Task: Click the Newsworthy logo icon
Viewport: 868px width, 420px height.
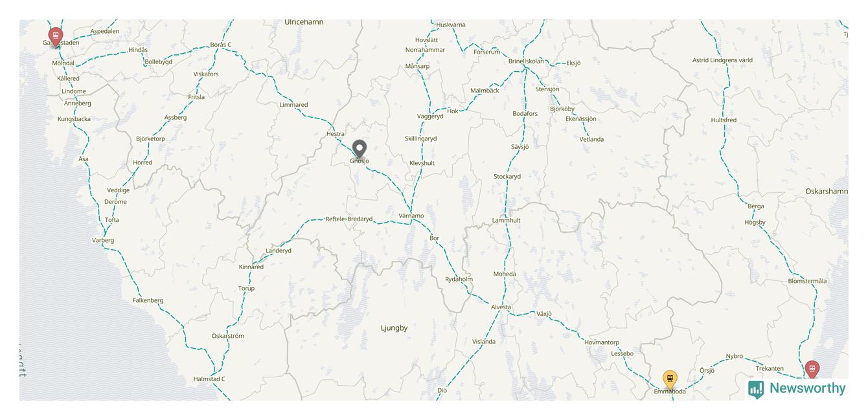Action: pos(756,389)
